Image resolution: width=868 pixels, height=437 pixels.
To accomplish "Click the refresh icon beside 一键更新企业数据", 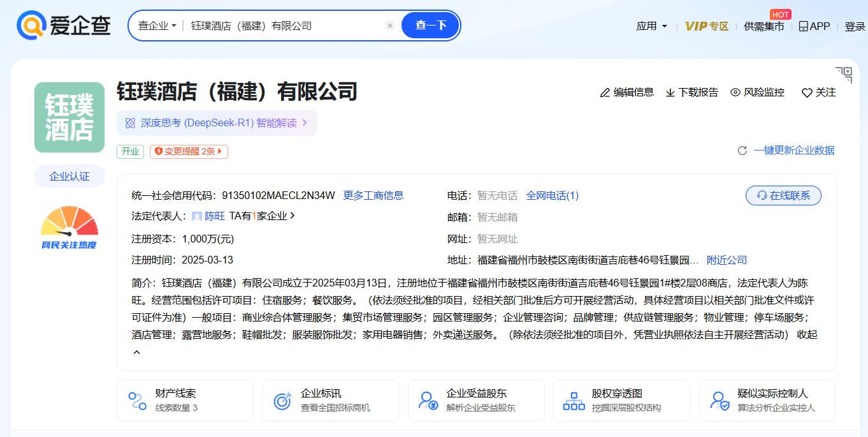I will 742,151.
